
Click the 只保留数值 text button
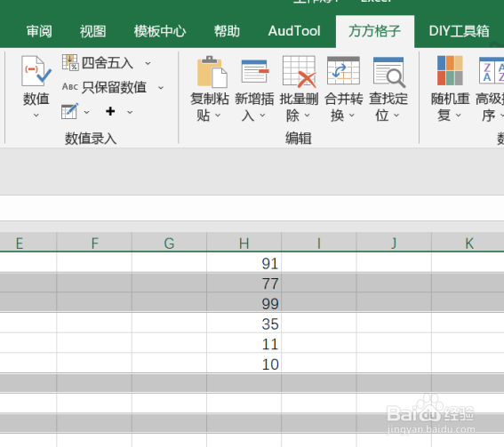(114, 87)
